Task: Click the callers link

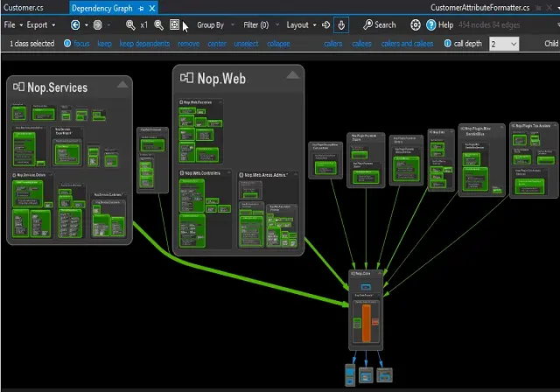Action: (x=333, y=44)
